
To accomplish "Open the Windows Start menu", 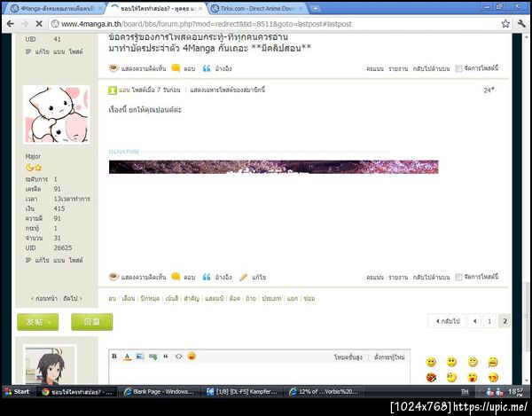I will [17, 391].
